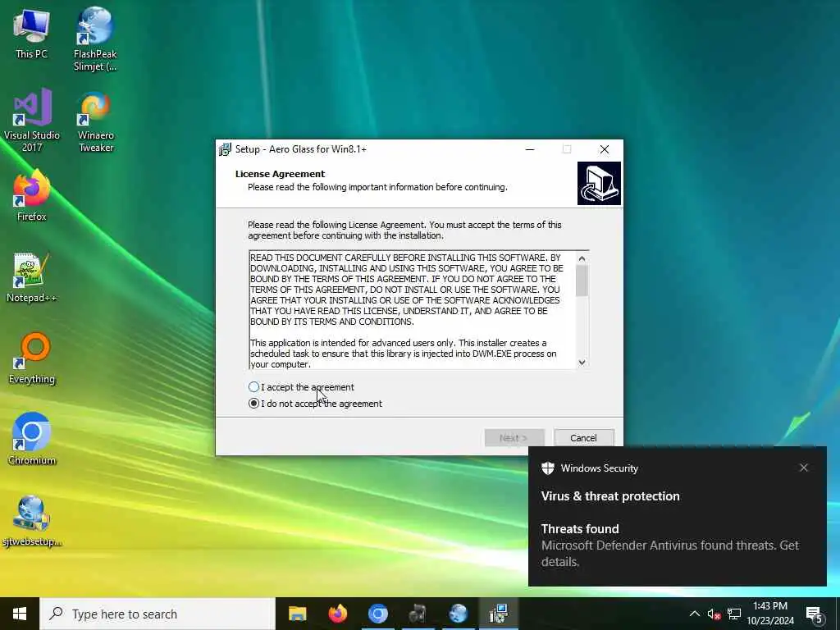Click the setup installer taskbar icon
The height and width of the screenshot is (630, 840).
pyautogui.click(x=498, y=614)
